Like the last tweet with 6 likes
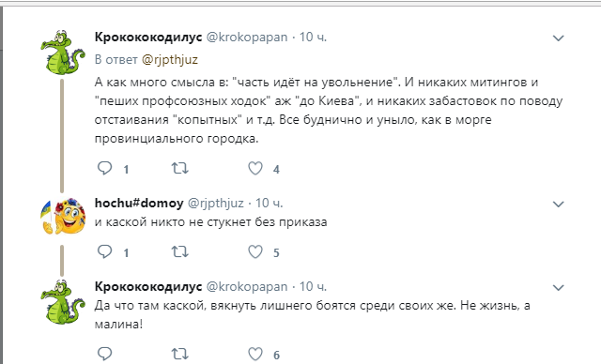 (255, 354)
